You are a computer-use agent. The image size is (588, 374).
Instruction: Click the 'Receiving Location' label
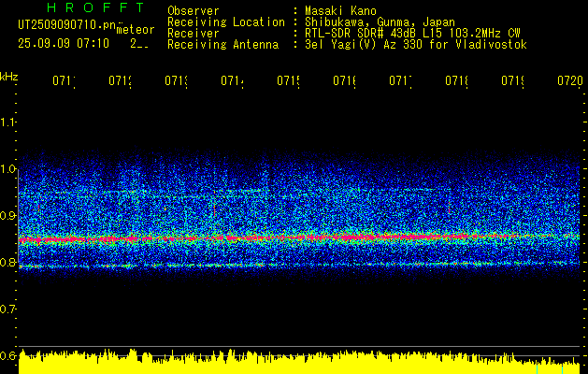(x=226, y=22)
